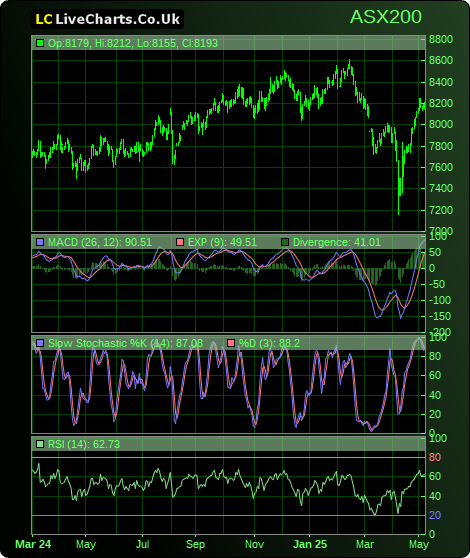Click the Jan 25 date axis label
The image size is (470, 558).
tap(310, 544)
